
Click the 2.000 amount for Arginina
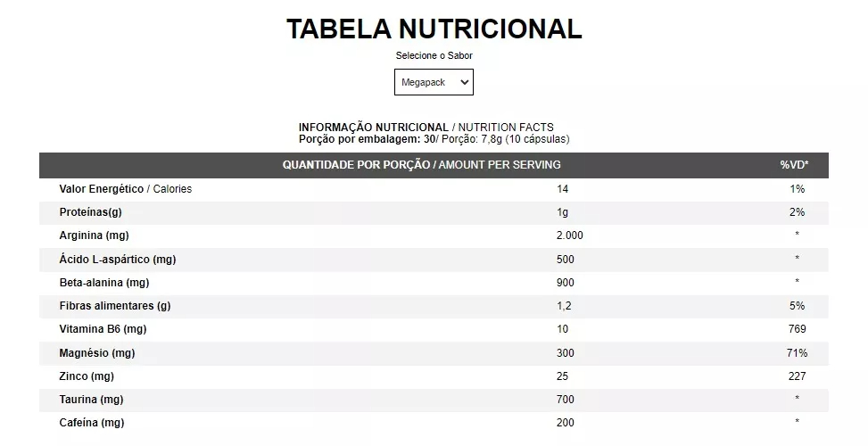point(569,235)
